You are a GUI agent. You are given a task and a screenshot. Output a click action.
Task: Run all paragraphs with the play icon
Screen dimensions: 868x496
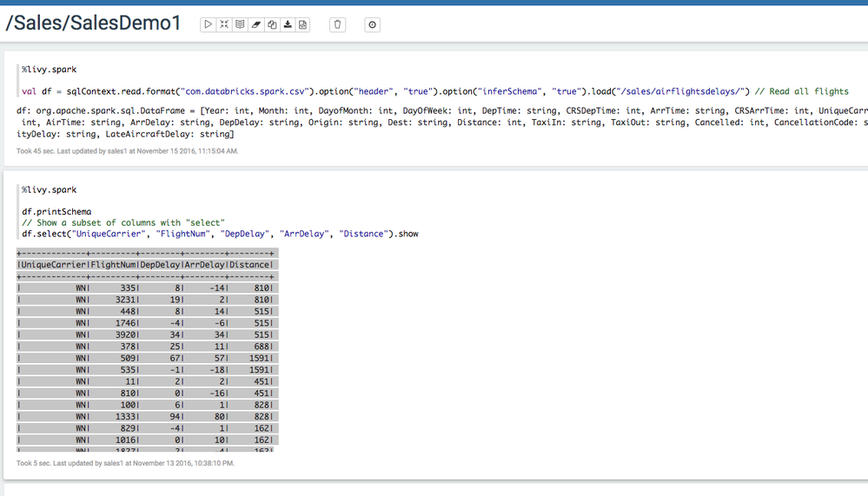pyautogui.click(x=209, y=25)
